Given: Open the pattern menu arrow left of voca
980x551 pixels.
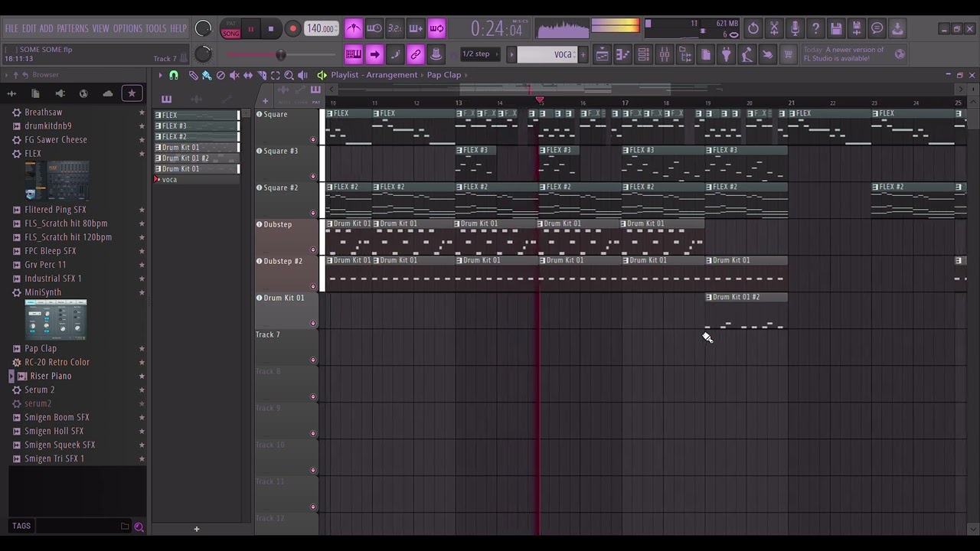Looking at the screenshot, I should pos(511,54).
